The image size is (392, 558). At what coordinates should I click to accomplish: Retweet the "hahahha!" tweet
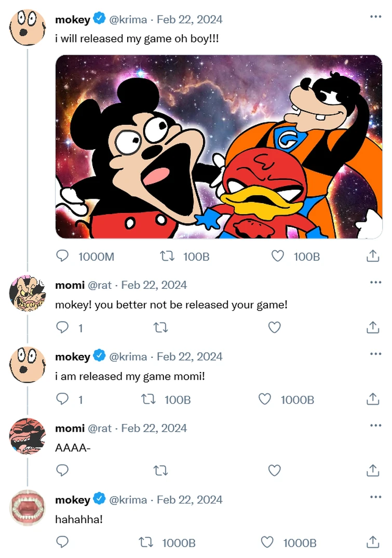tap(146, 542)
